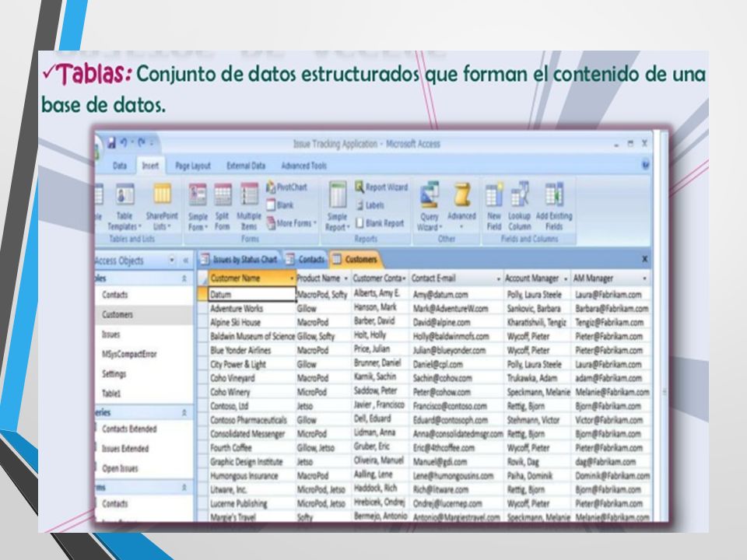
Task: Create a Blank form
Action: [x=280, y=205]
